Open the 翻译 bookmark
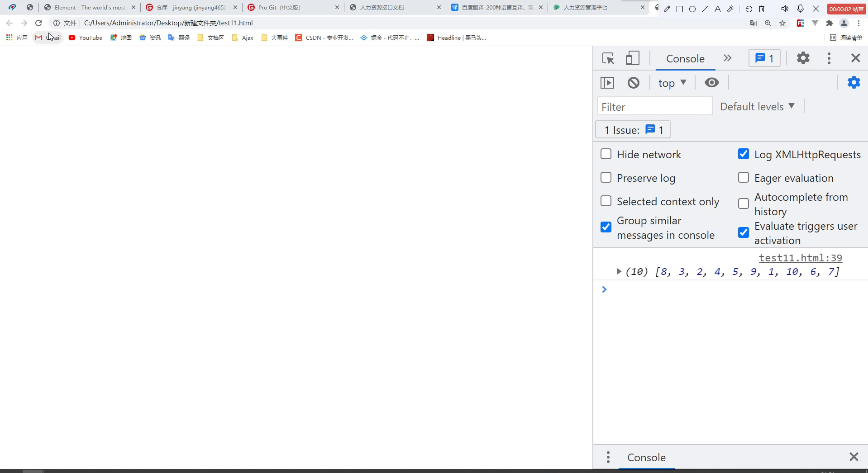868x473 pixels. pyautogui.click(x=178, y=38)
